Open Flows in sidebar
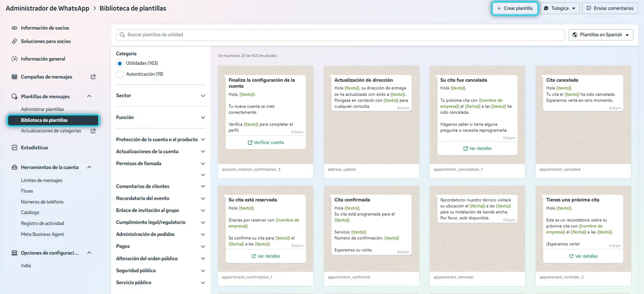This screenshot has width=644, height=294. (x=27, y=191)
